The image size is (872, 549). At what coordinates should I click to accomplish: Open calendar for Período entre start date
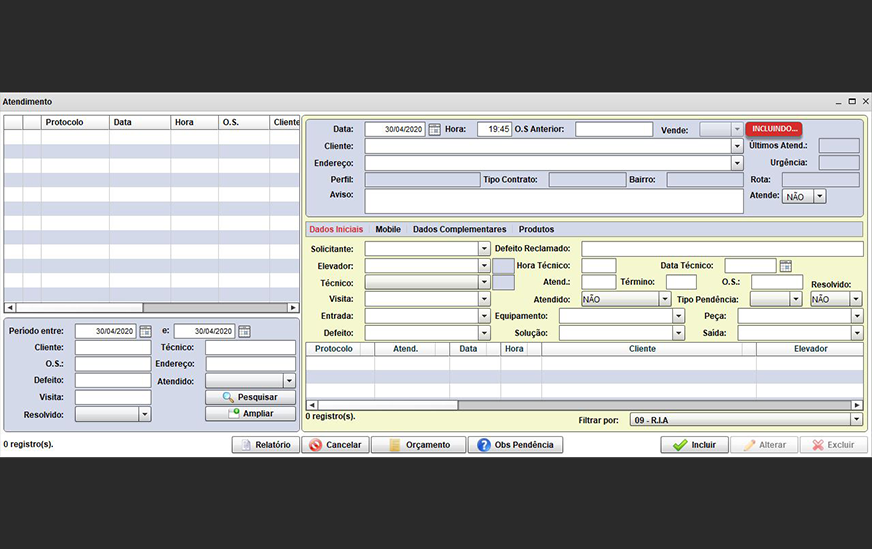pos(145,332)
